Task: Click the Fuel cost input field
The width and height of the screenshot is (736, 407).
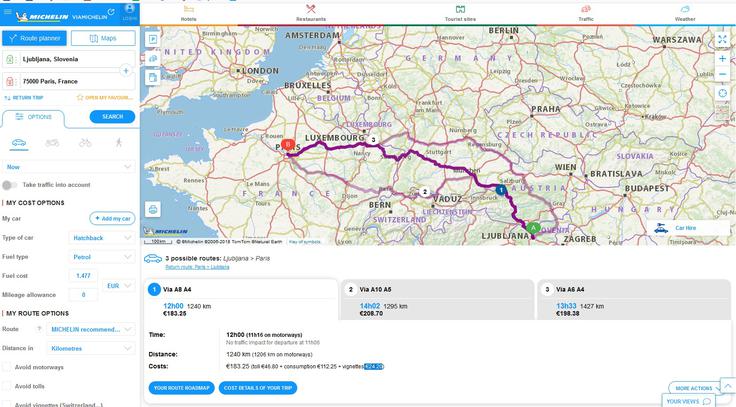Action: 84,275
